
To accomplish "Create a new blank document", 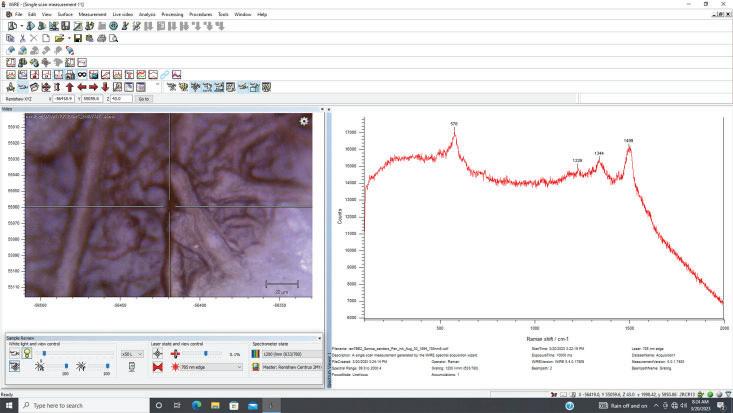I will (46, 38).
